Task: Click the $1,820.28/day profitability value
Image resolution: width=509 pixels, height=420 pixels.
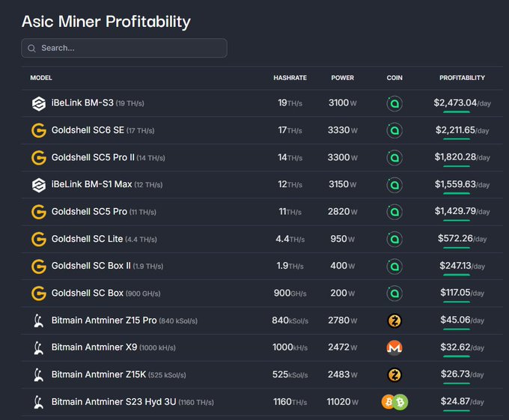Action: (463, 157)
